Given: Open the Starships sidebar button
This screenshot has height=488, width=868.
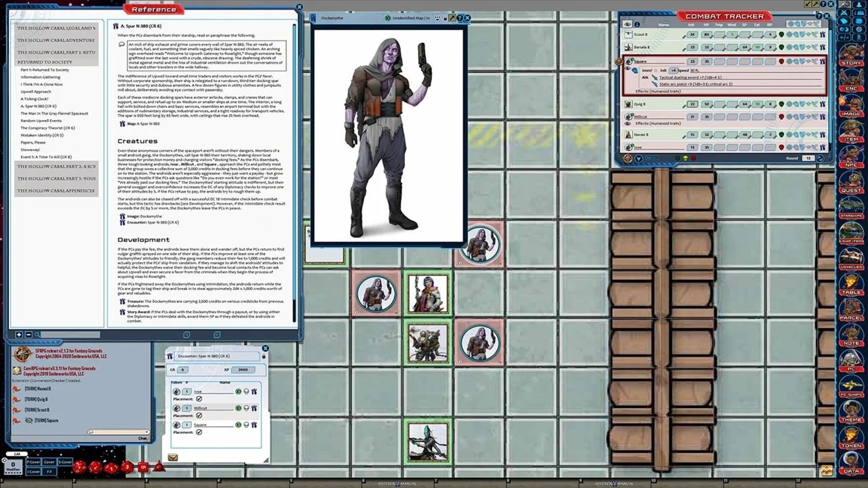Looking at the screenshot, I should (851, 206).
